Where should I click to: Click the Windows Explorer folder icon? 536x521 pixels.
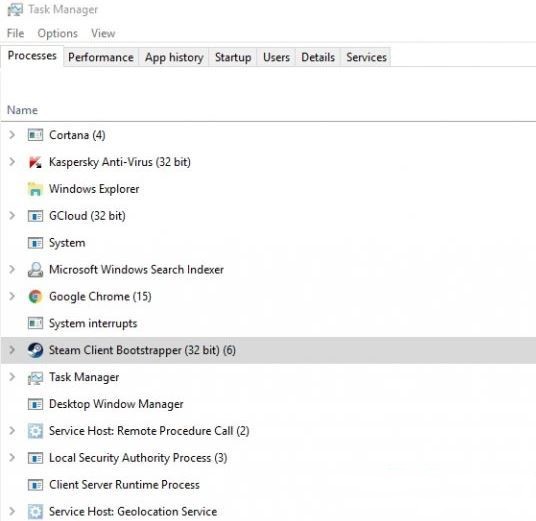pyautogui.click(x=35, y=189)
